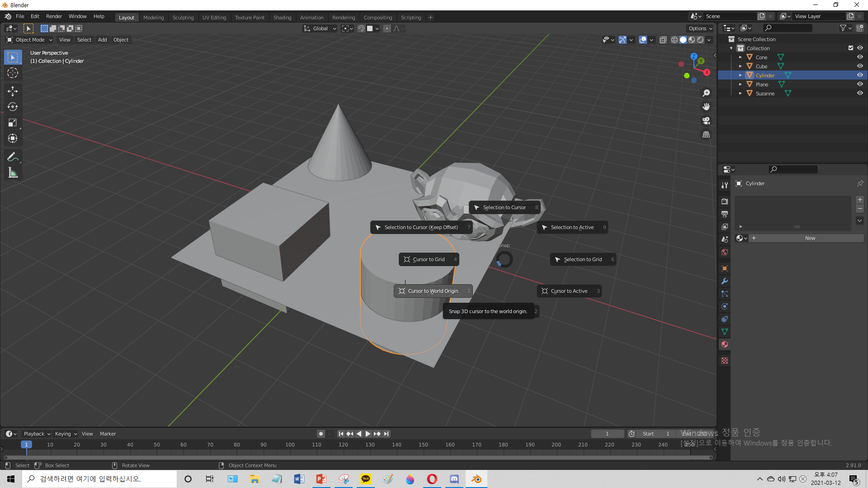Open Global transform orientation dropdown
Viewport: 868px width, 488px height.
[320, 28]
